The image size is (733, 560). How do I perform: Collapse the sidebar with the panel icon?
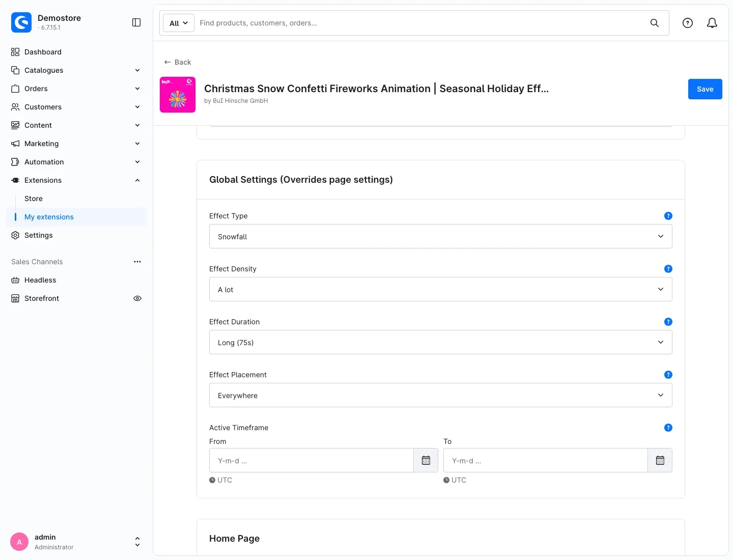coord(136,22)
